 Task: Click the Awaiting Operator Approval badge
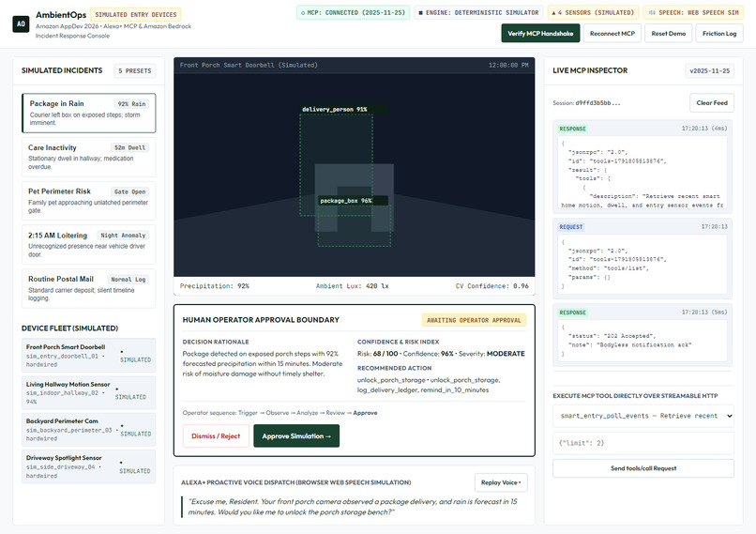(x=474, y=320)
